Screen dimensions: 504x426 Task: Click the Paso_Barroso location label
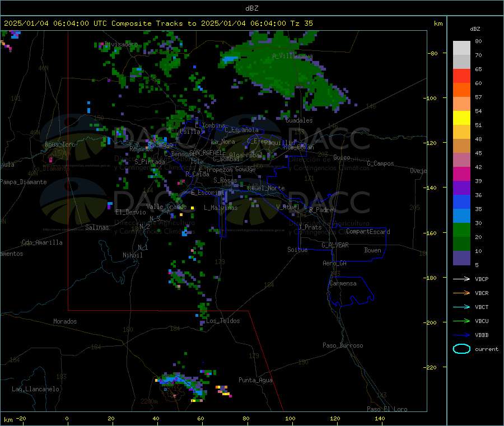343,345
